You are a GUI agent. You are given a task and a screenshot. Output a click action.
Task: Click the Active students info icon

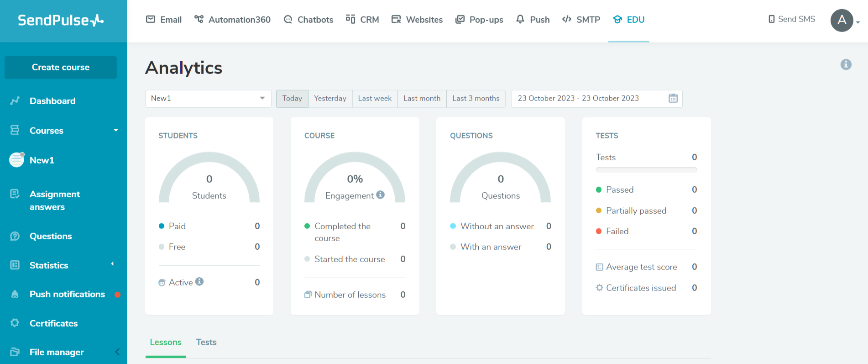click(199, 281)
